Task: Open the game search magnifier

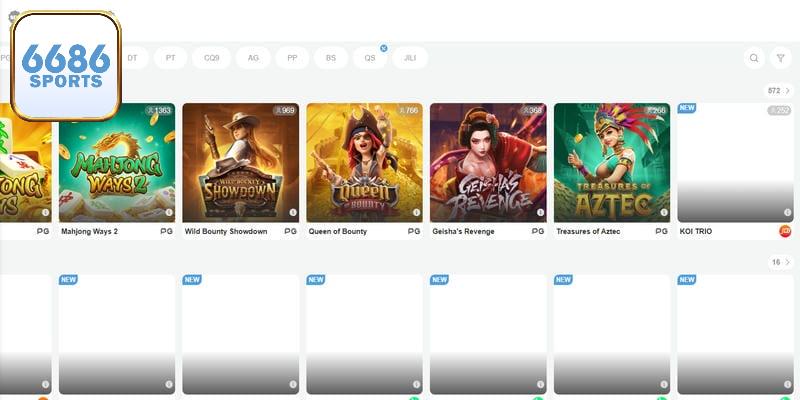Action: [x=754, y=58]
